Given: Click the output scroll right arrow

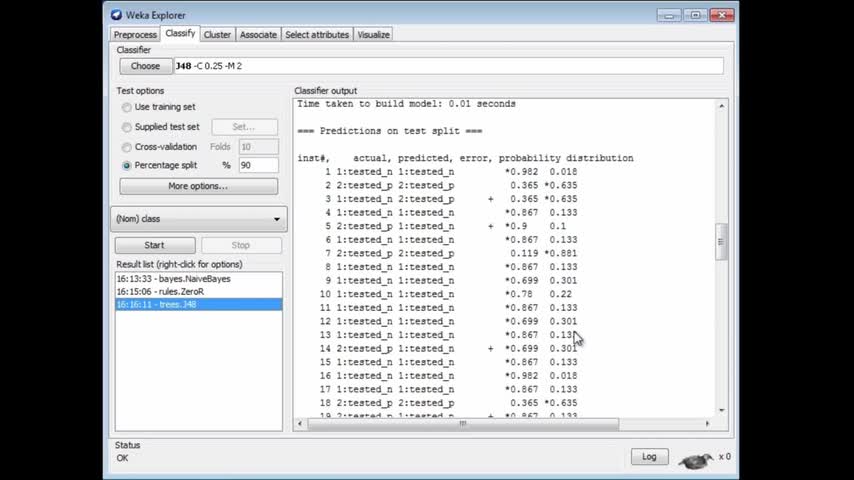Looking at the screenshot, I should pos(707,423).
